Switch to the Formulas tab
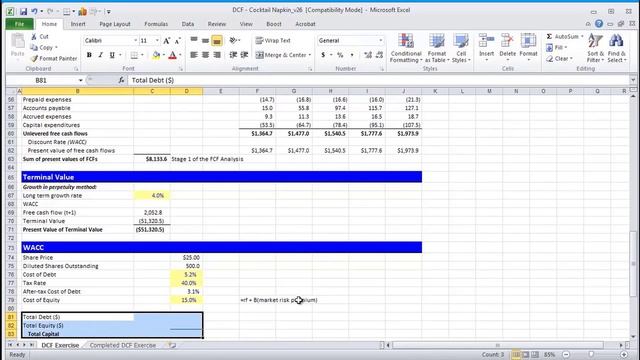 point(156,24)
